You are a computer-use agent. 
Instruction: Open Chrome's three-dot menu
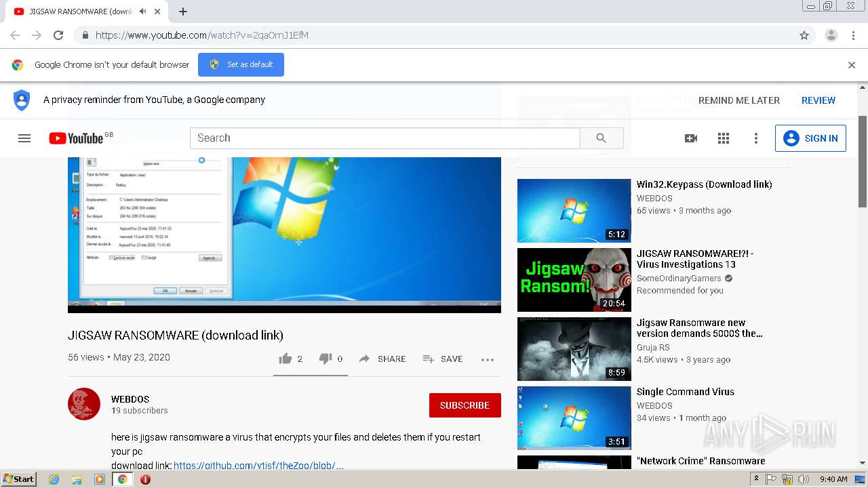coord(853,35)
